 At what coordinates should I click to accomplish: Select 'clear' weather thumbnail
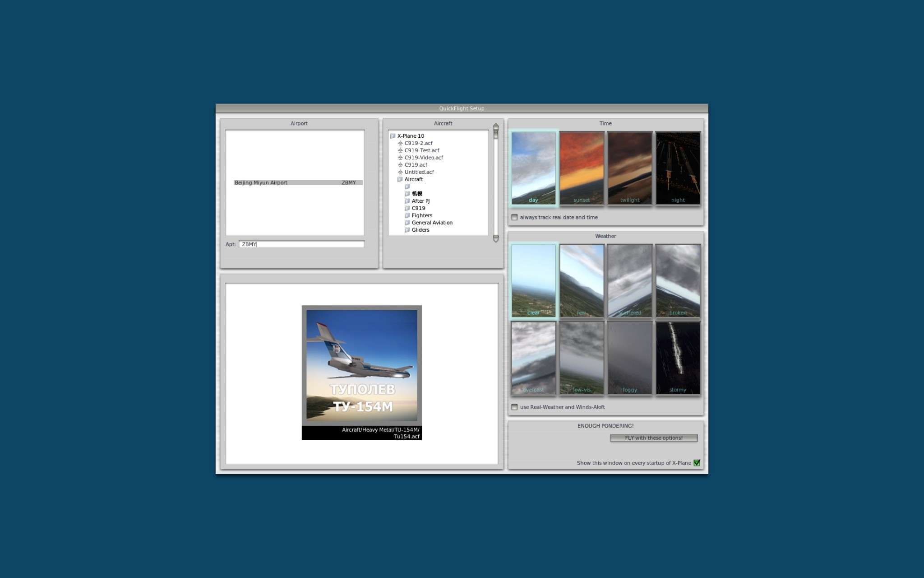533,280
